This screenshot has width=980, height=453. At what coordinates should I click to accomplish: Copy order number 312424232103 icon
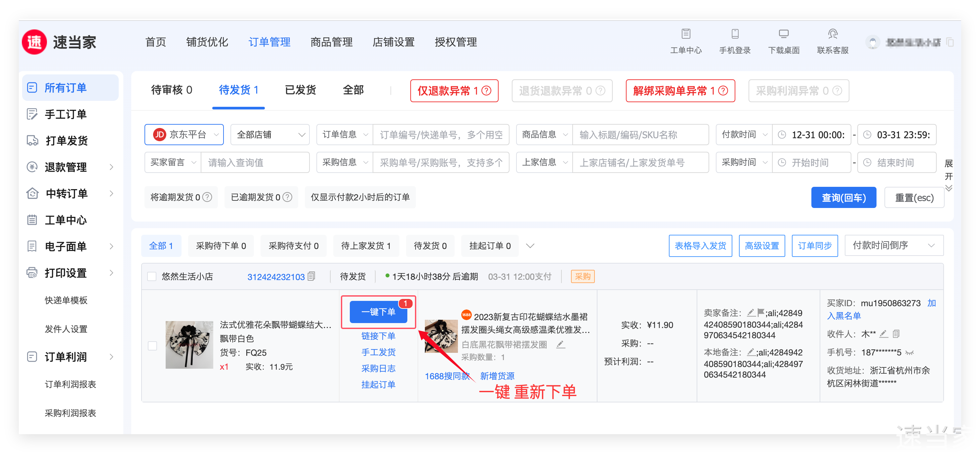[x=311, y=276]
